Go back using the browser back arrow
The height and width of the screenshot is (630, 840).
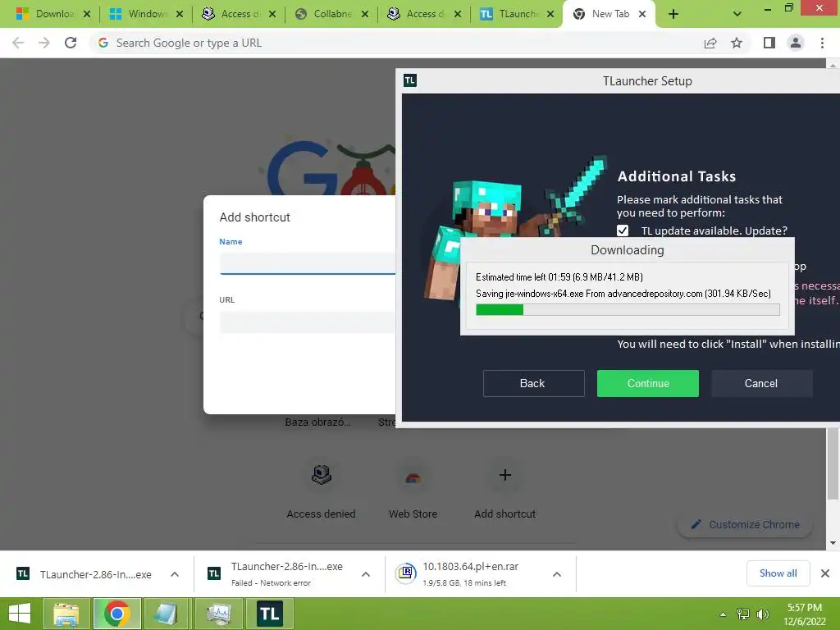pyautogui.click(x=18, y=43)
